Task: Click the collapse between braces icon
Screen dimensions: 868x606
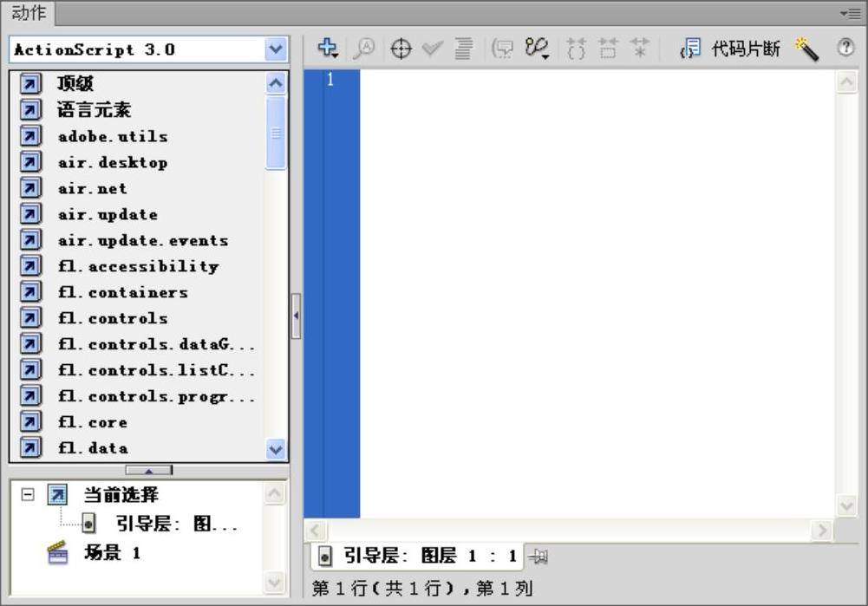Action: click(577, 49)
